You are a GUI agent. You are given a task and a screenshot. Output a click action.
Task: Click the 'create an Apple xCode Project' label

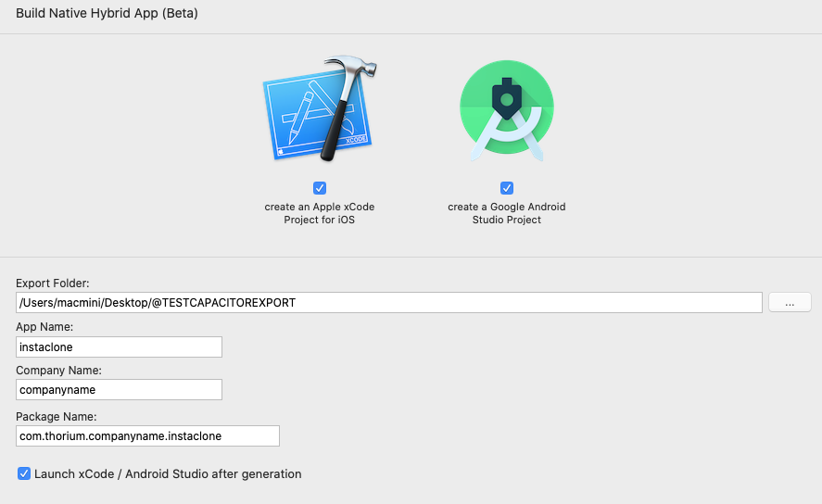pyautogui.click(x=320, y=213)
